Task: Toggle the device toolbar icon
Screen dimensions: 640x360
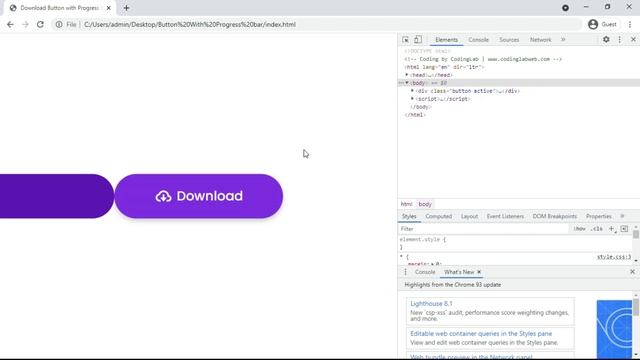Action: 418,40
